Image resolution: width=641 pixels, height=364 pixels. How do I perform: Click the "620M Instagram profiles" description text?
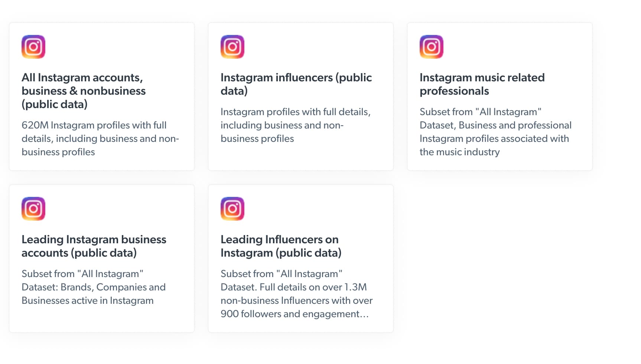(100, 139)
